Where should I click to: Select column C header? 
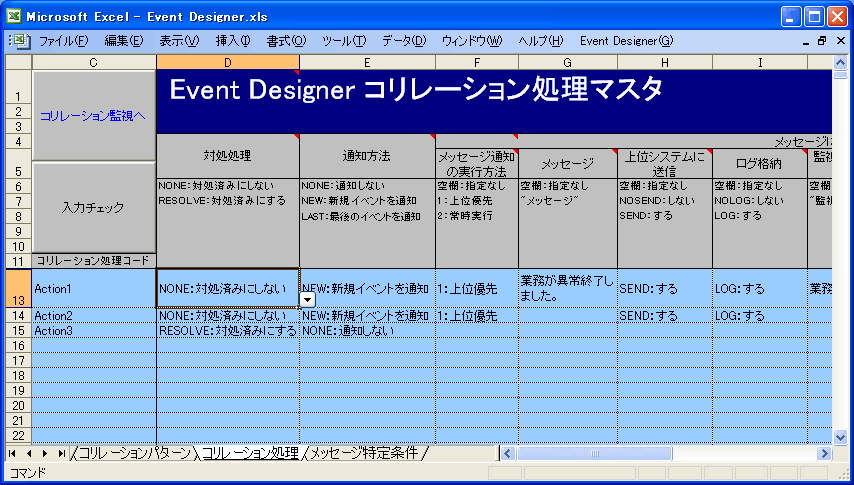(94, 62)
